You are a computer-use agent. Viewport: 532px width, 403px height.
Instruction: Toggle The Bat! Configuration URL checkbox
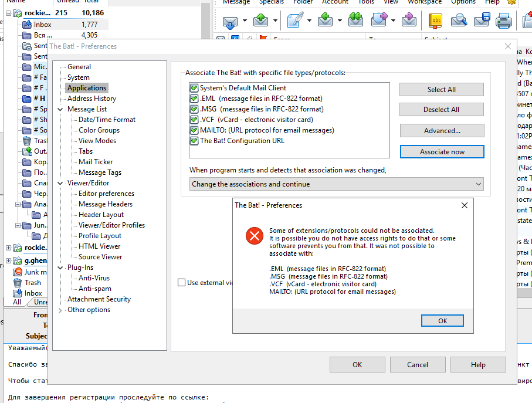pos(194,141)
